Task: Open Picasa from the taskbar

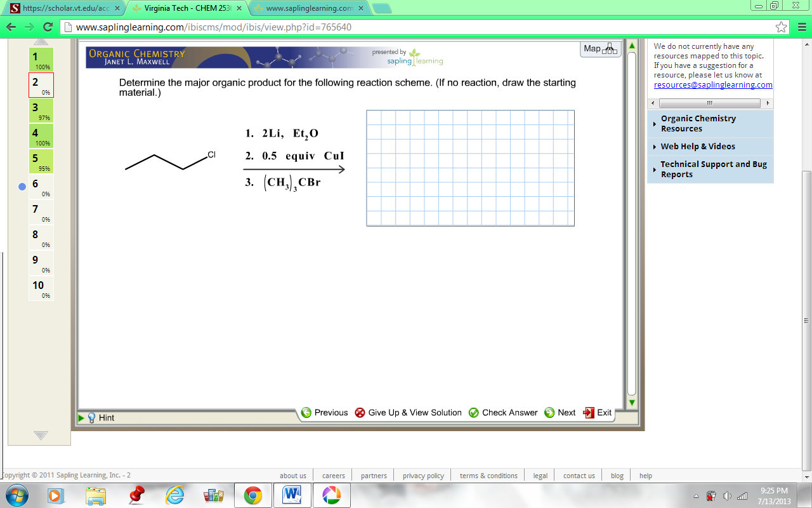Action: (x=332, y=495)
